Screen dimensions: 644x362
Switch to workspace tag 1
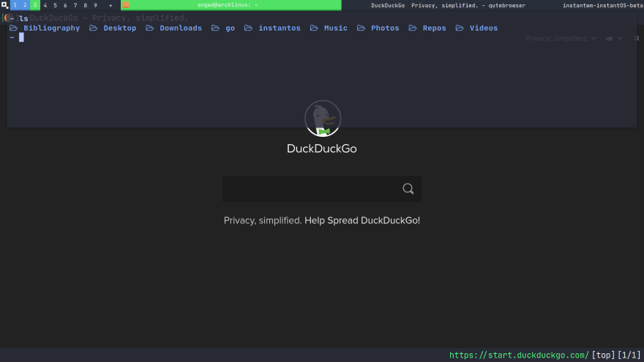(15, 5)
